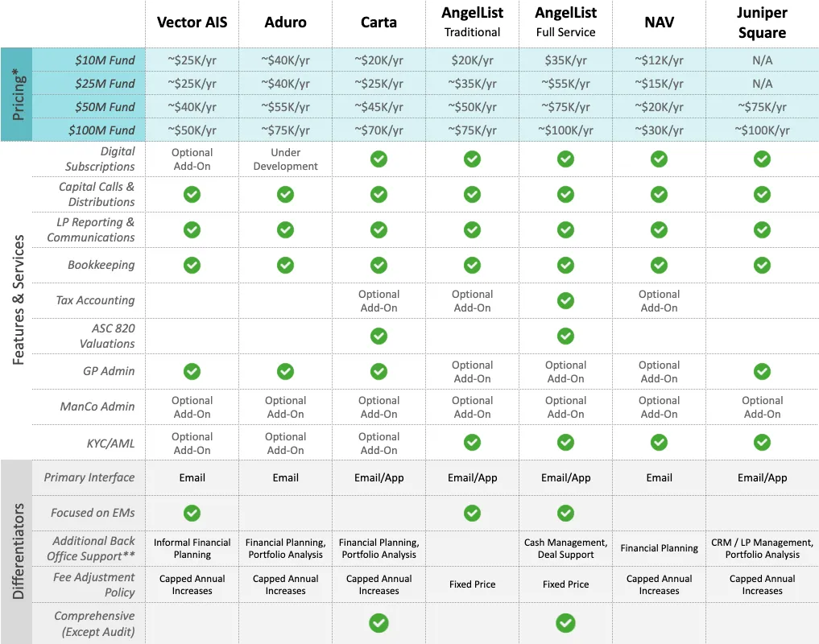Click the Differentiators section label
Screen dimensions: 819x644
(18, 551)
